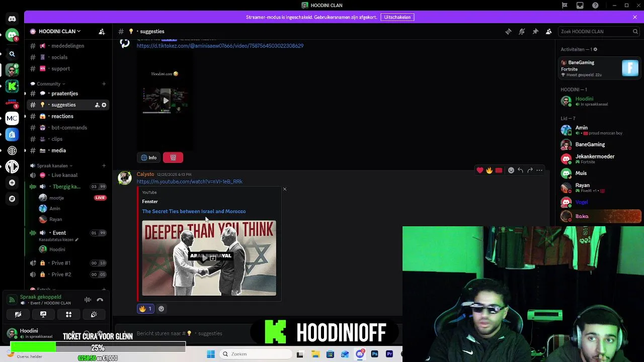Create invite for suggesties channel icon
The width and height of the screenshot is (644, 362).
pyautogui.click(x=97, y=105)
